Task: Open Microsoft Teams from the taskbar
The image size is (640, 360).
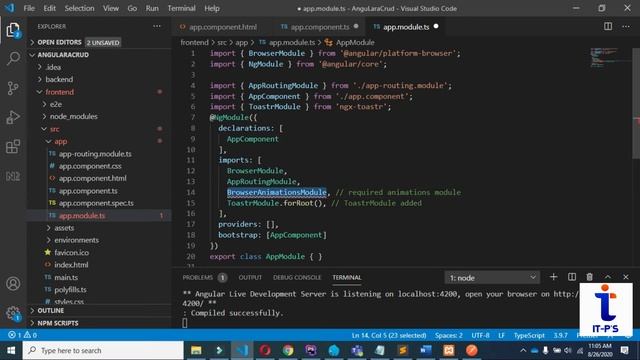Action: pos(357,350)
